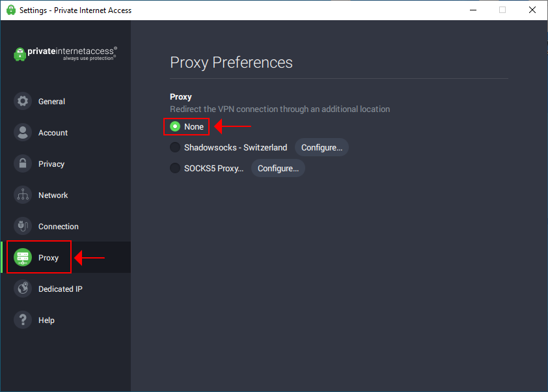The width and height of the screenshot is (548, 392).
Task: Click the Help question mark icon
Action: (x=23, y=320)
